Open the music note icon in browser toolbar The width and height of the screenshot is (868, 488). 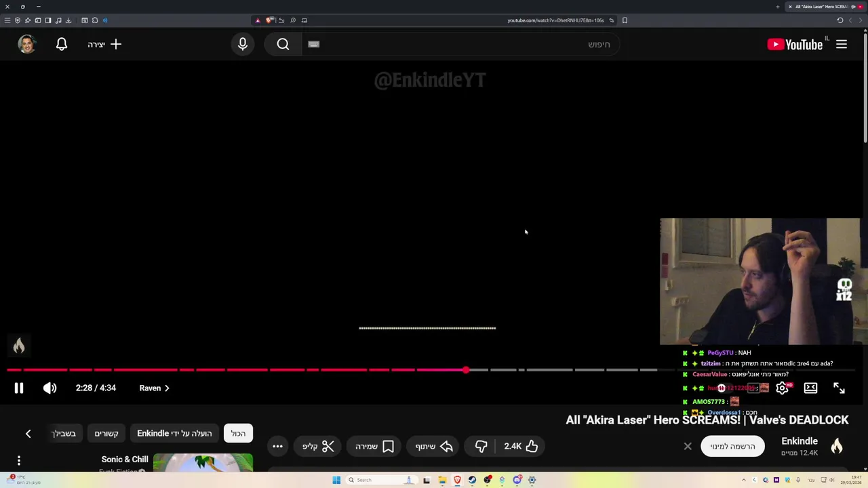pyautogui.click(x=58, y=20)
